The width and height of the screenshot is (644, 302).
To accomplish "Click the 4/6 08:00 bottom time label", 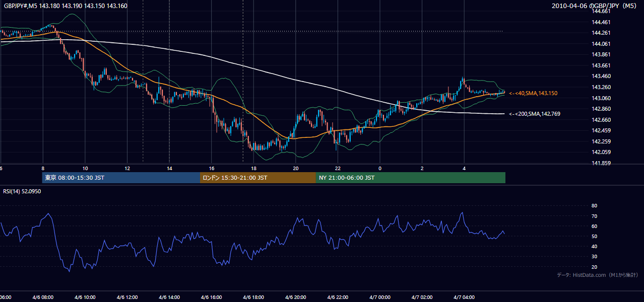I will tap(43, 297).
